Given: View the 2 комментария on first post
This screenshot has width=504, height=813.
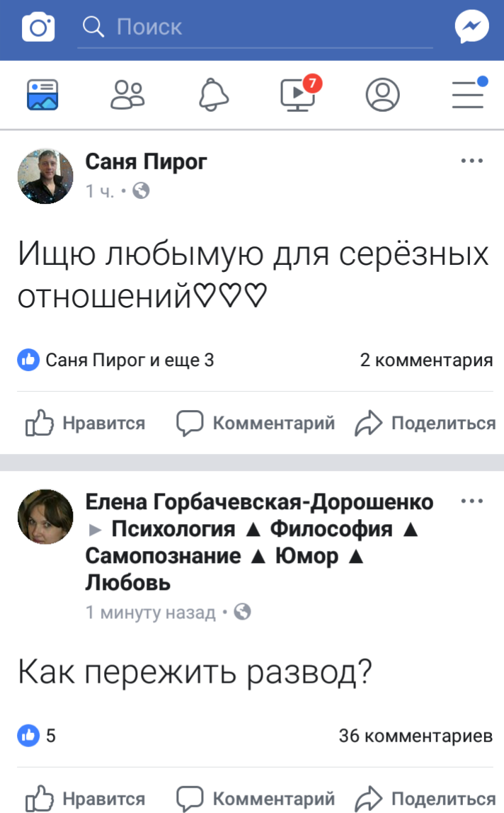Looking at the screenshot, I should point(426,360).
